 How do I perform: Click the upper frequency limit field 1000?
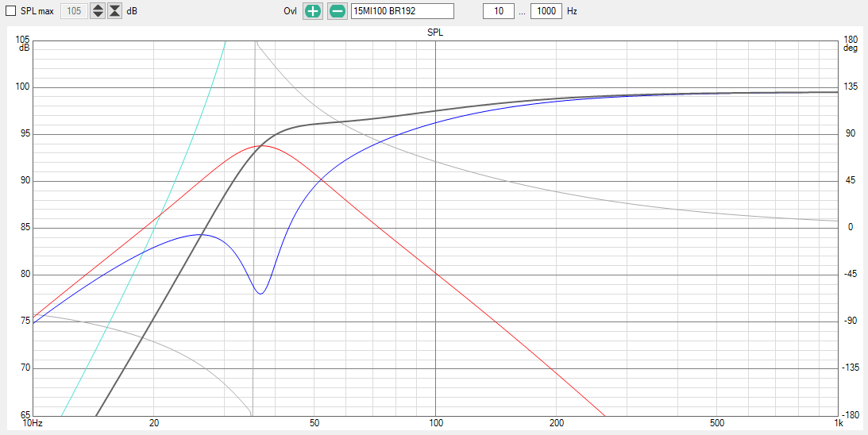(546, 11)
